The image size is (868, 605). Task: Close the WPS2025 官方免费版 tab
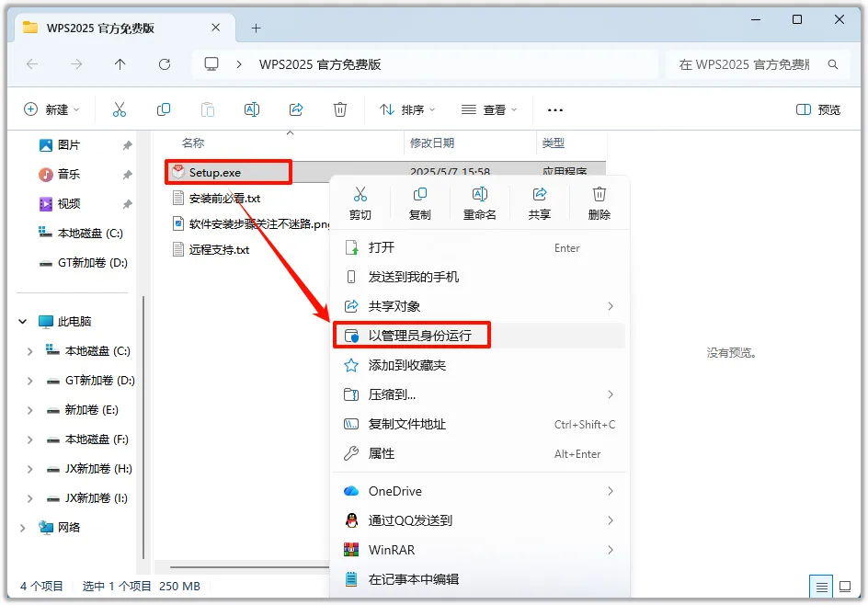point(216,27)
